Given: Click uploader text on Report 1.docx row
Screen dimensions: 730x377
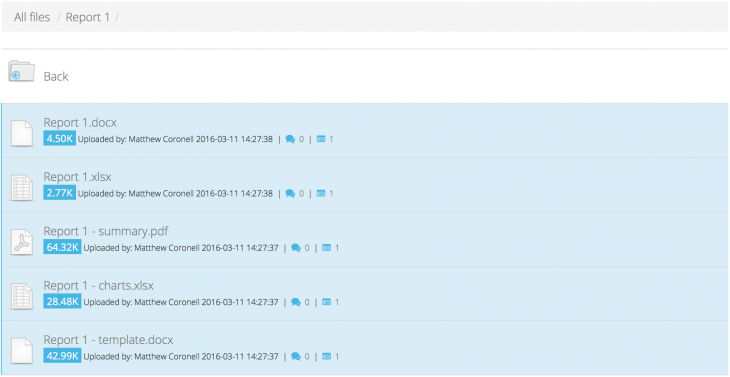Looking at the screenshot, I should pyautogui.click(x=175, y=139).
